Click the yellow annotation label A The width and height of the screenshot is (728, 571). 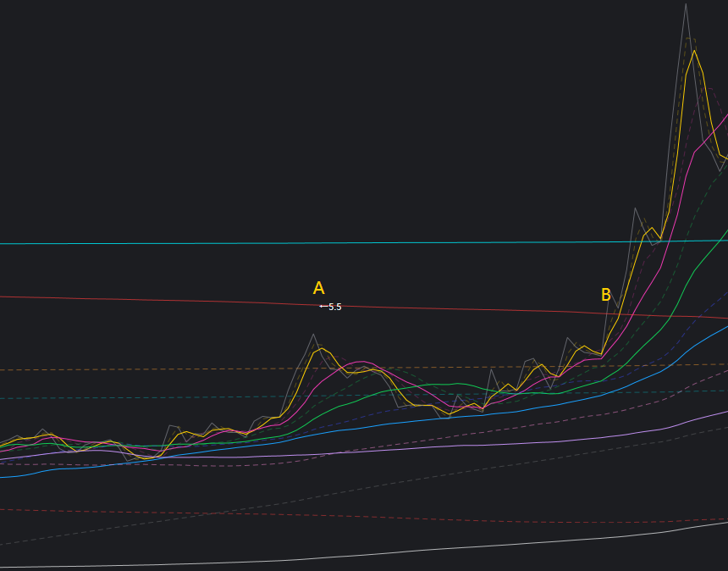318,288
